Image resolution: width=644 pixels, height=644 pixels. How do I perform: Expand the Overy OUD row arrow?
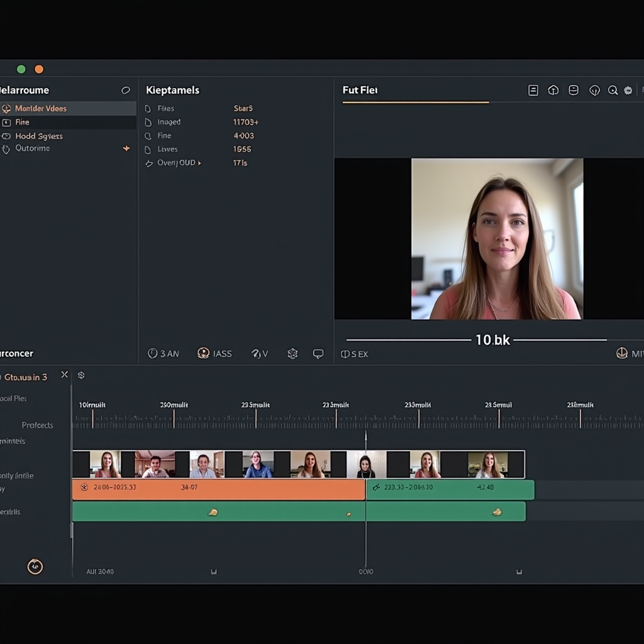199,163
